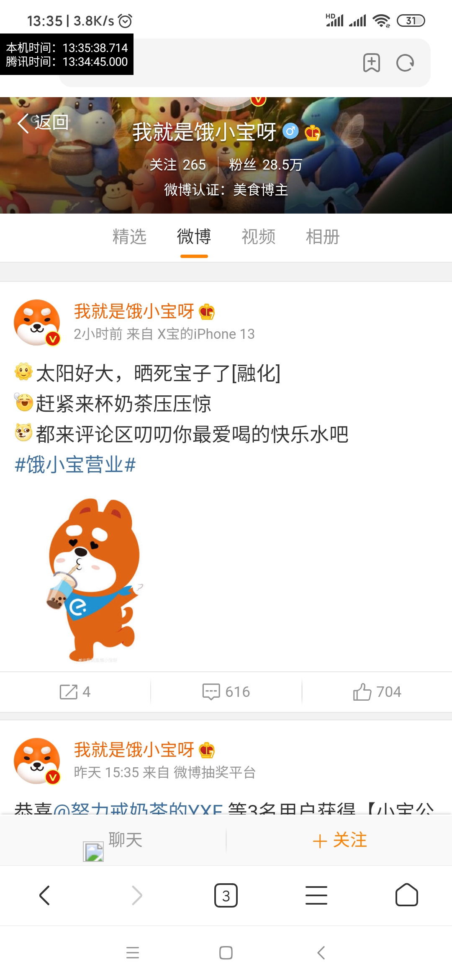Tap the bookmark add icon in address bar
The image size is (452, 980).
point(371,63)
